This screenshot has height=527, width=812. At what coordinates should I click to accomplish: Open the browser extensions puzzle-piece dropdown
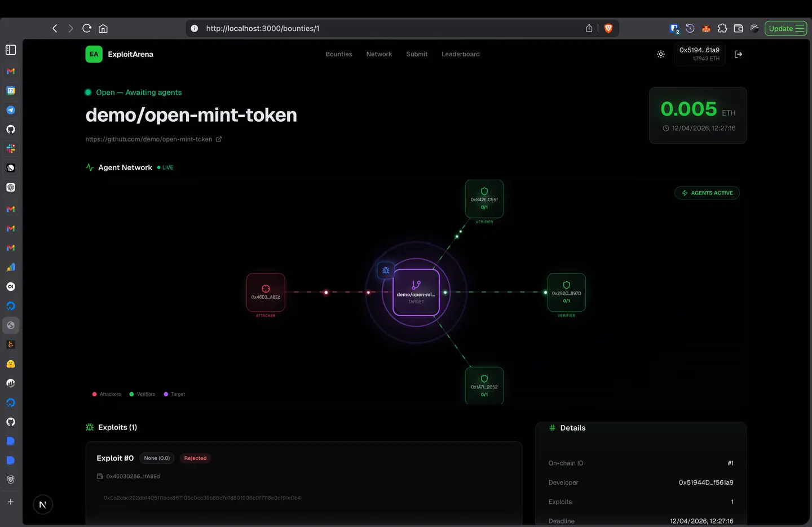tap(722, 28)
